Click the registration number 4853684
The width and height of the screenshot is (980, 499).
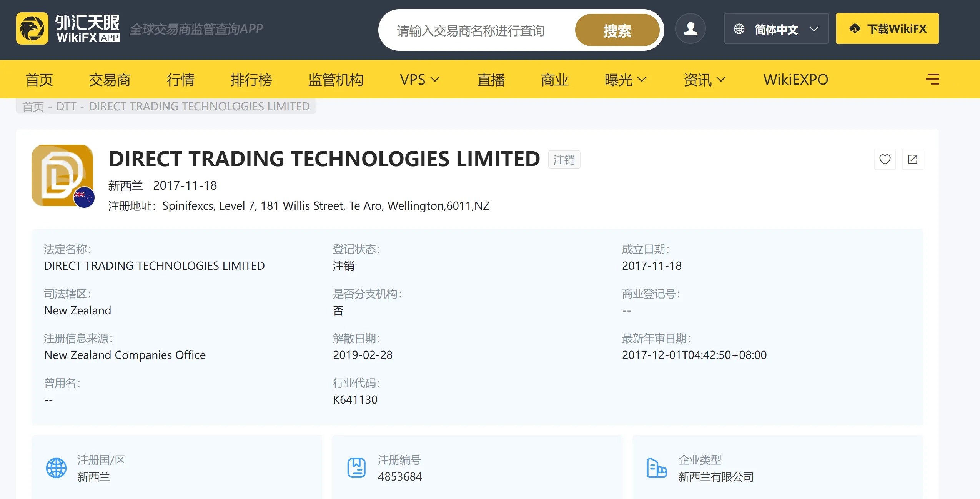click(x=400, y=476)
